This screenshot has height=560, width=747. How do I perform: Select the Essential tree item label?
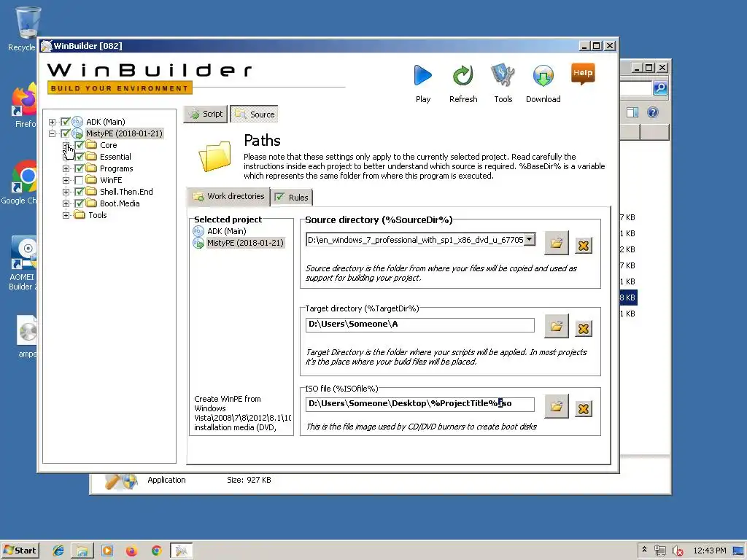pos(115,157)
